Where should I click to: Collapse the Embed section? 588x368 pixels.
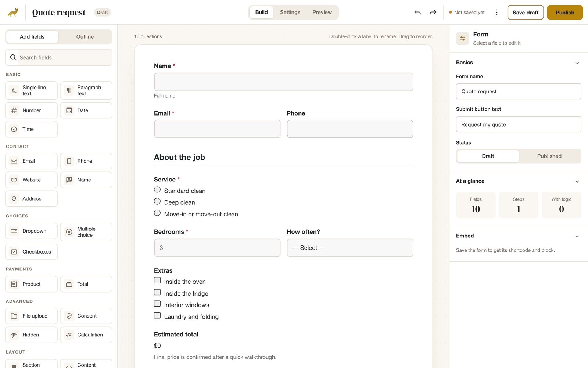click(x=577, y=236)
